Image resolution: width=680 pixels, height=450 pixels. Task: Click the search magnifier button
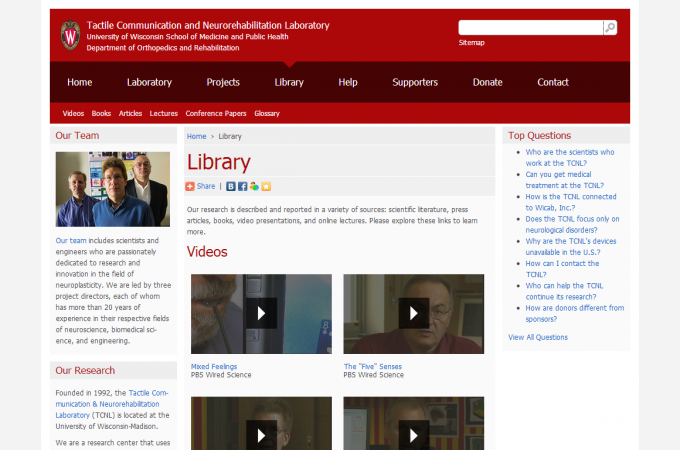(610, 28)
